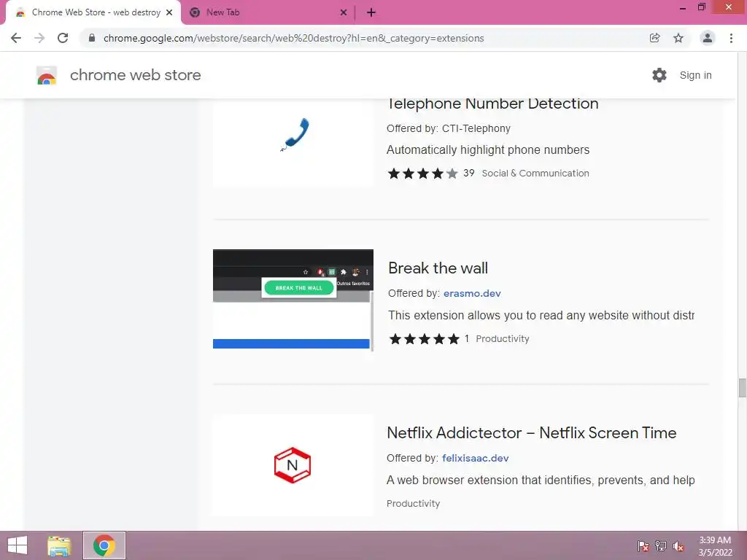Click the chrome web store title text
Viewport: 747px width, 560px height.
click(135, 75)
